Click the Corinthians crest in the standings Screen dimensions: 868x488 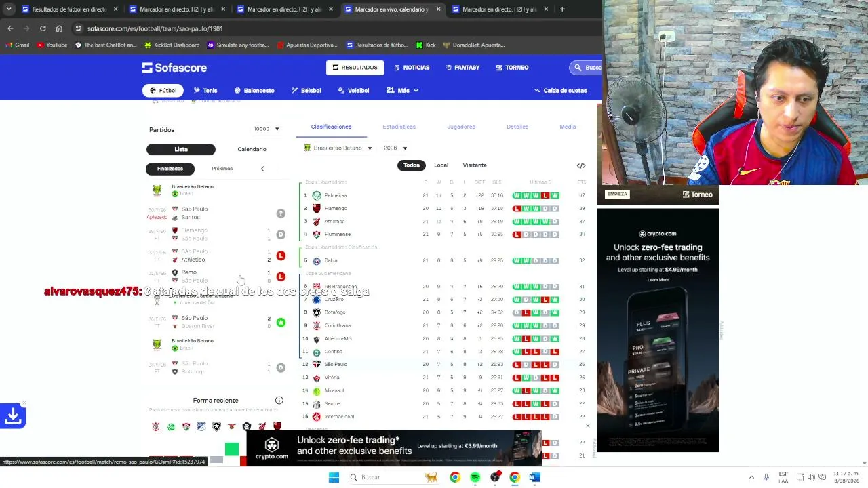tap(316, 325)
